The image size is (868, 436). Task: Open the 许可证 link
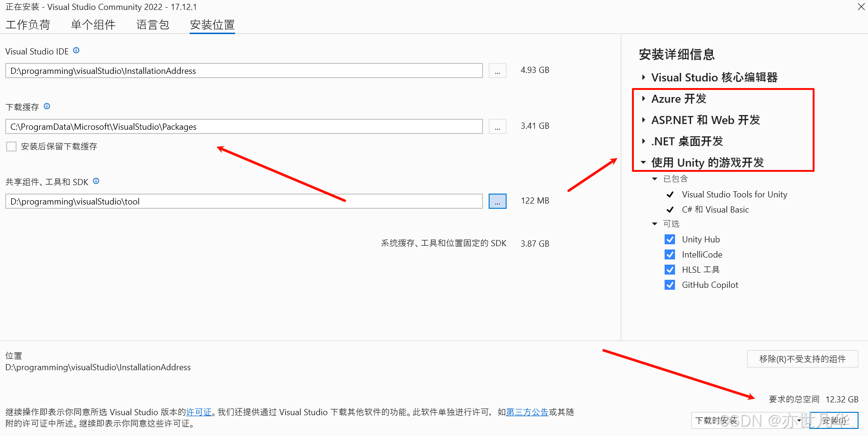pyautogui.click(x=199, y=412)
